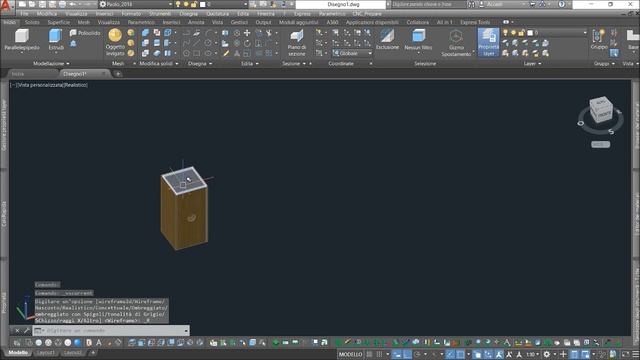Viewport: 640px width, 360px height.
Task: Open the Formato menu
Action: point(131,14)
